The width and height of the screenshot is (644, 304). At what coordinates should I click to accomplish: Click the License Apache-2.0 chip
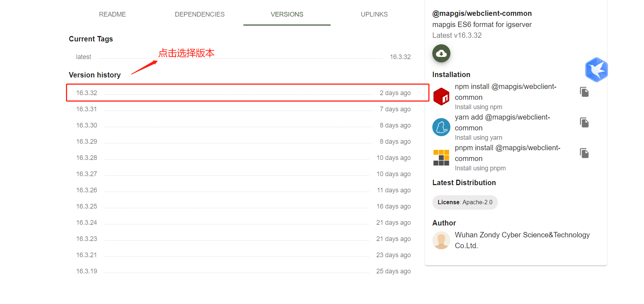coord(465,202)
